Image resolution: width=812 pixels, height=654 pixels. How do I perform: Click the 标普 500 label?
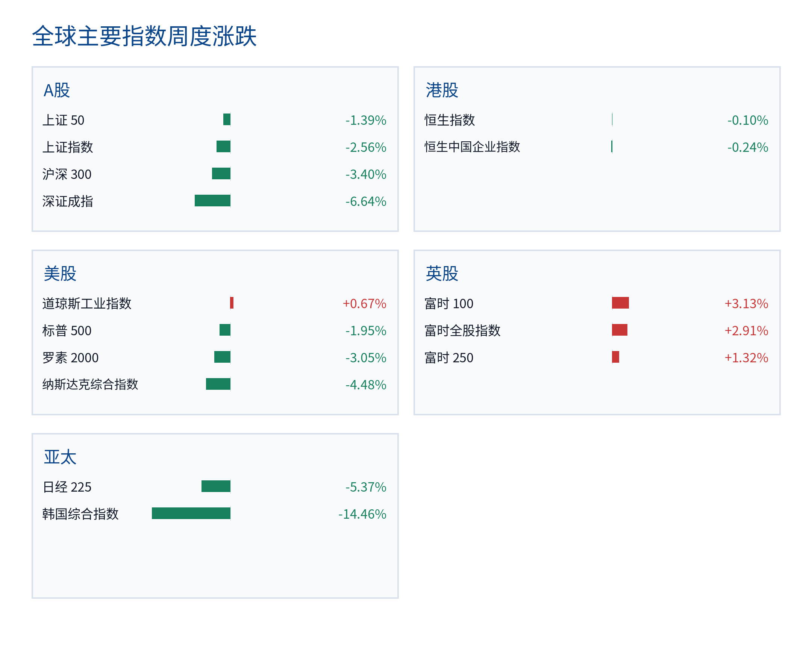tap(67, 331)
